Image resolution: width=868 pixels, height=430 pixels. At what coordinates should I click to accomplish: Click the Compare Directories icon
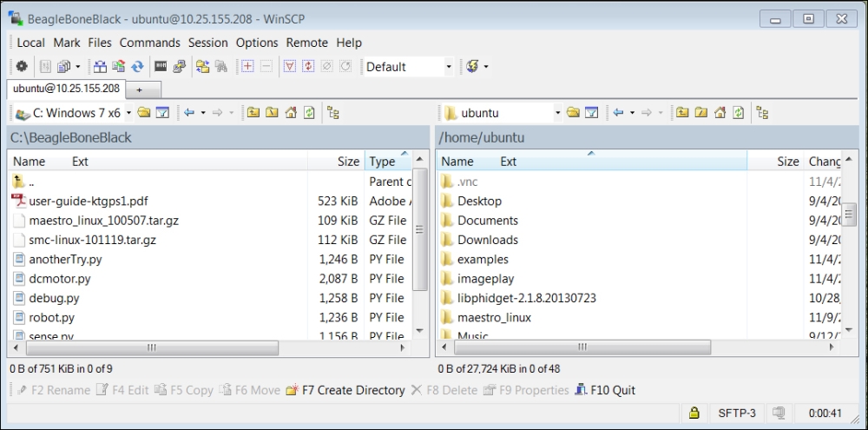(x=100, y=67)
